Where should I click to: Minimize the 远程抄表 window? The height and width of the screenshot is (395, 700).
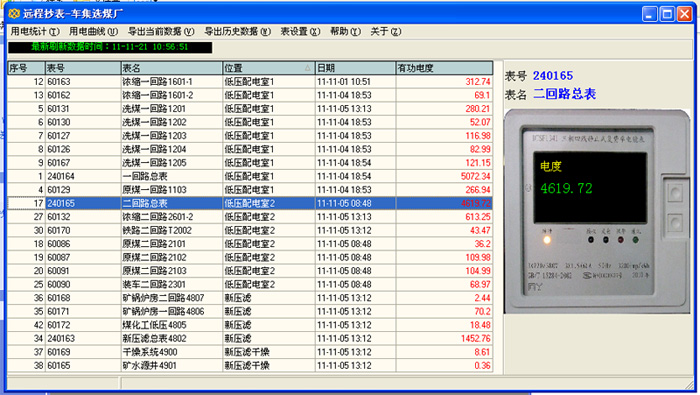650,14
